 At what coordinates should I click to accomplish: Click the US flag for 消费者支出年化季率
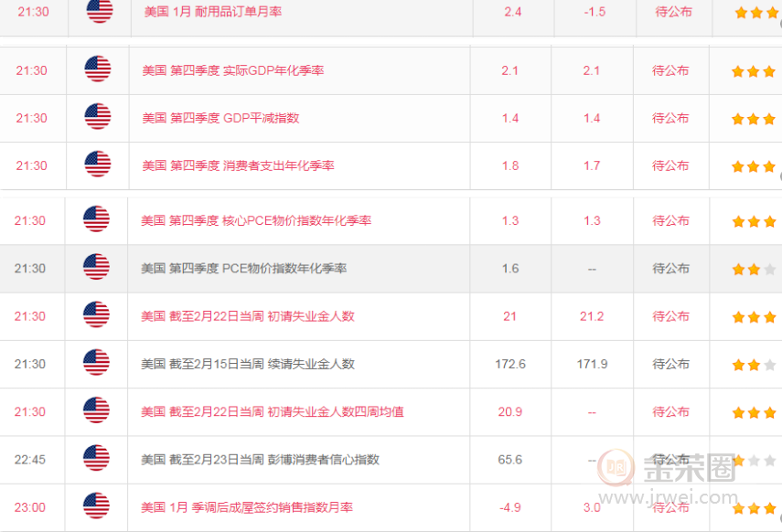coord(98,165)
